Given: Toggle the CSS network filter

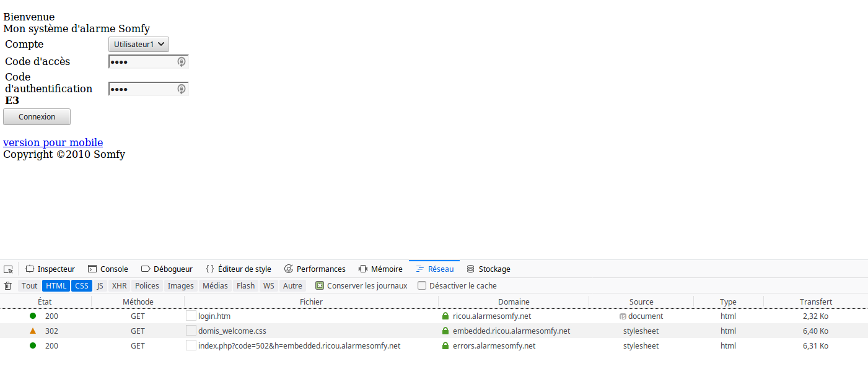Looking at the screenshot, I should 82,285.
